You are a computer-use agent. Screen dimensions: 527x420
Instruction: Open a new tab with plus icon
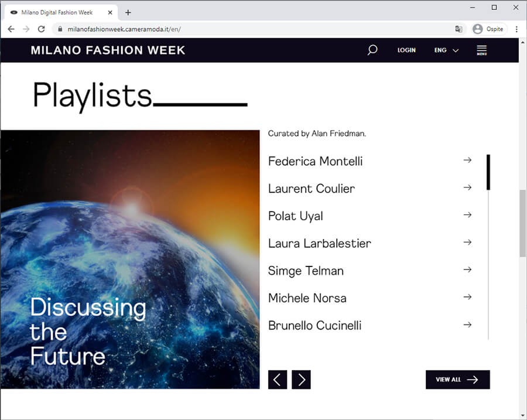(x=128, y=13)
